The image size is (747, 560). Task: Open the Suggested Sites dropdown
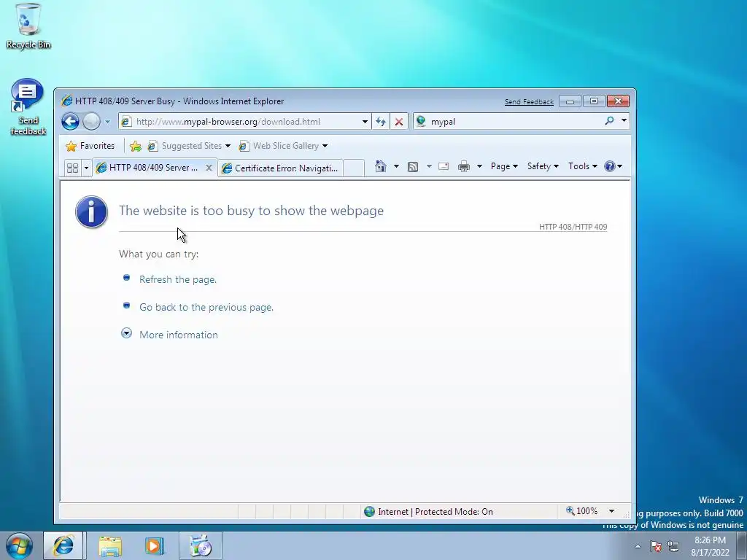coord(189,146)
